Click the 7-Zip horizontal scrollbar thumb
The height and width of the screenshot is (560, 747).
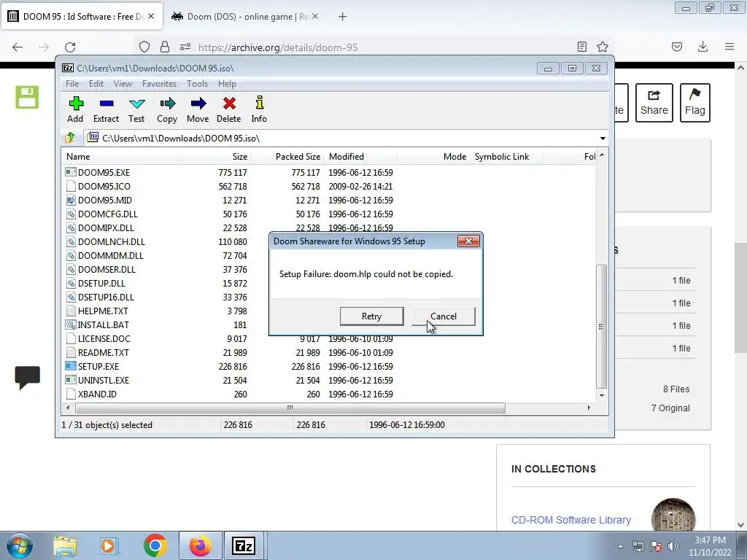[290, 408]
